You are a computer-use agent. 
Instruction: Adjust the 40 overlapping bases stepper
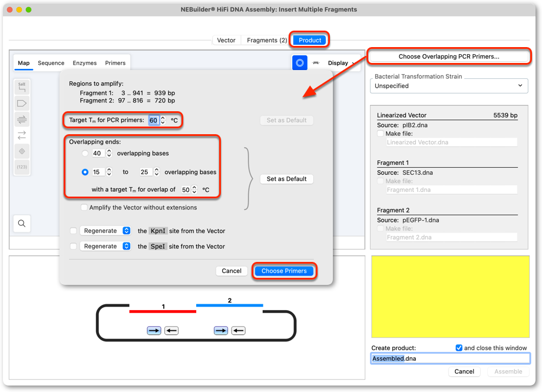[109, 154]
